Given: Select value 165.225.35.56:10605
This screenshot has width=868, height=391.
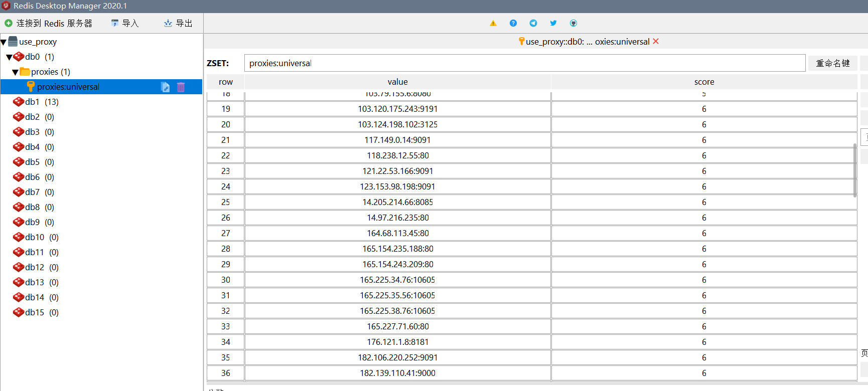Looking at the screenshot, I should 398,295.
